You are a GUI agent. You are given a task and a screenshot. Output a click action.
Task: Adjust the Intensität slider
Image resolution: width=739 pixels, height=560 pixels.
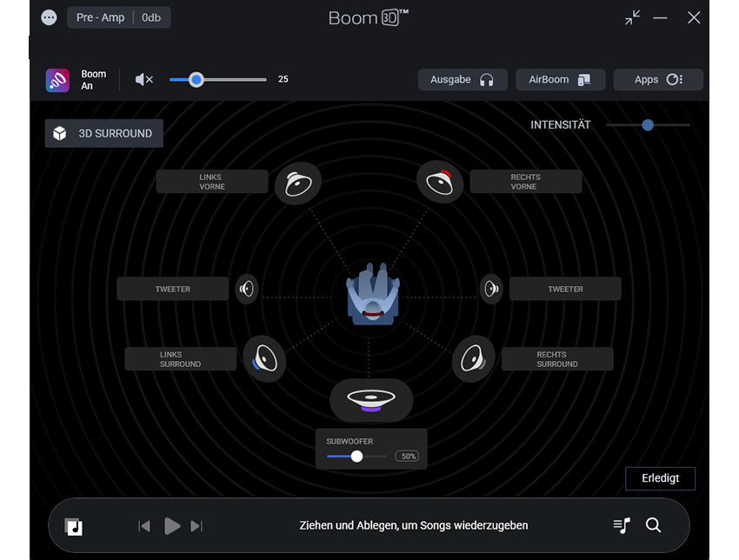click(x=648, y=125)
